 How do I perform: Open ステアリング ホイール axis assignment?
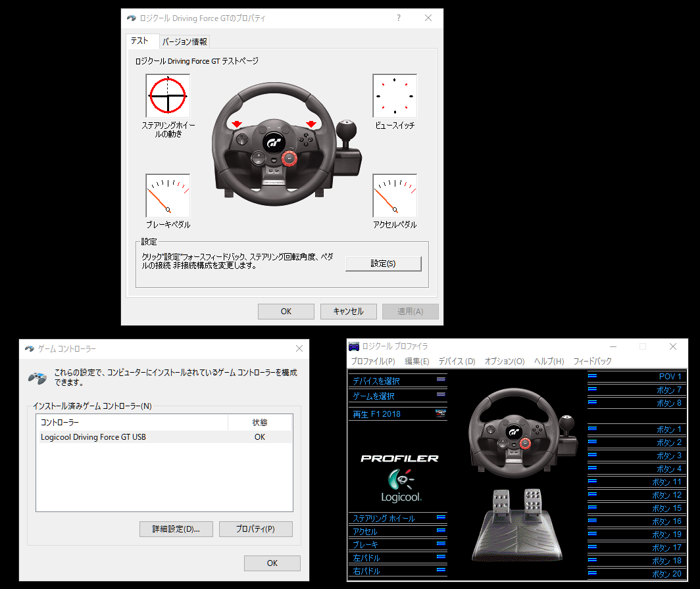coord(397,518)
